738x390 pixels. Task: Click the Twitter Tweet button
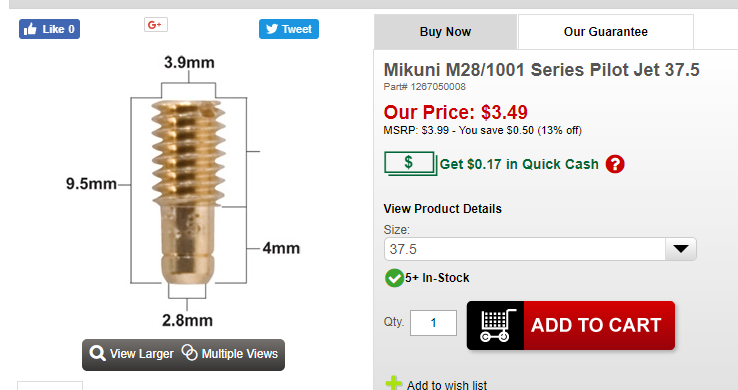[x=289, y=29]
